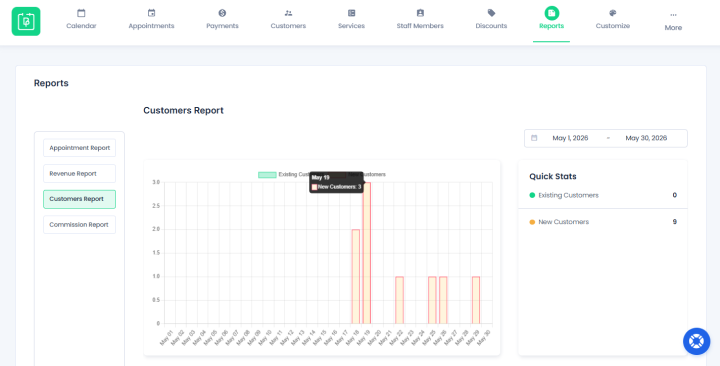Go to Calendar tab label
Screen dimensions: 720x366
tap(81, 26)
